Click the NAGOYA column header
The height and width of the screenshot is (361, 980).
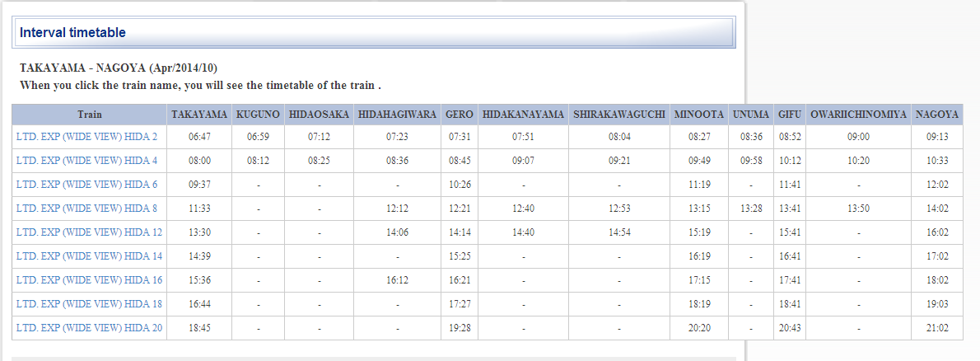[x=937, y=115]
